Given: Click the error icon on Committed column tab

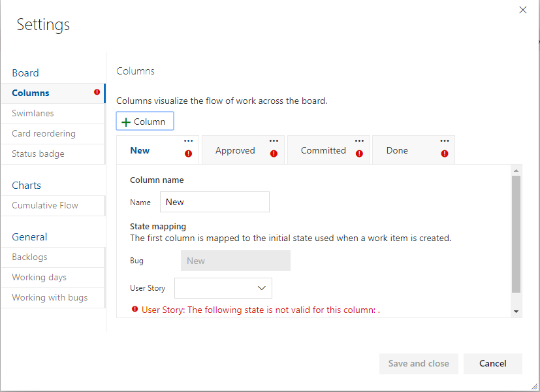Looking at the screenshot, I should click(x=359, y=154).
